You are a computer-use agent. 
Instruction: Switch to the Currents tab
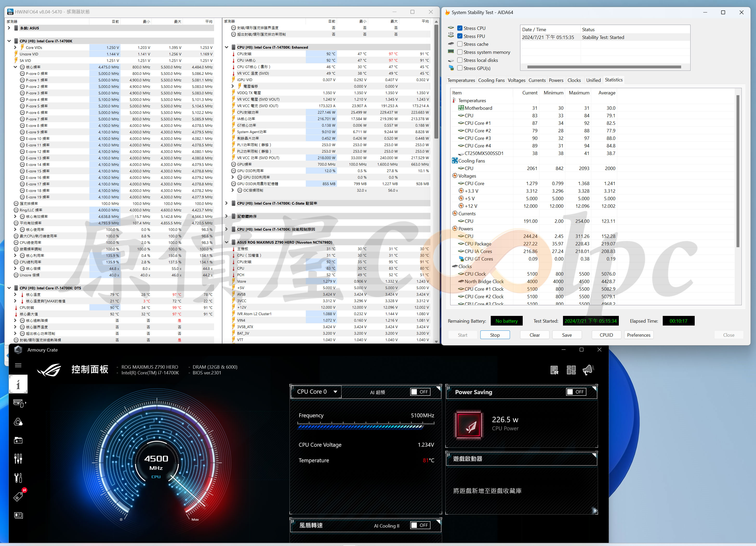(x=537, y=80)
